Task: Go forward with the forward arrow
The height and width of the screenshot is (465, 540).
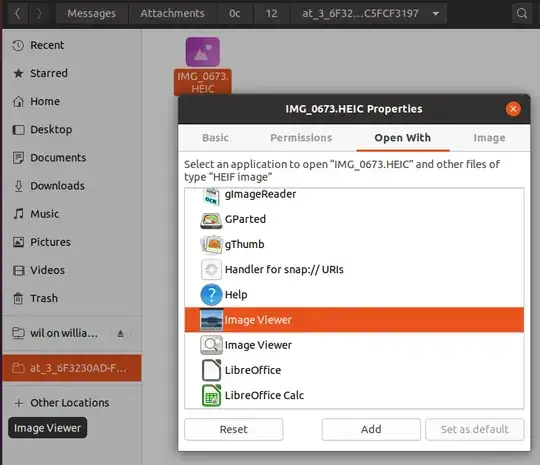Action: (x=39, y=13)
